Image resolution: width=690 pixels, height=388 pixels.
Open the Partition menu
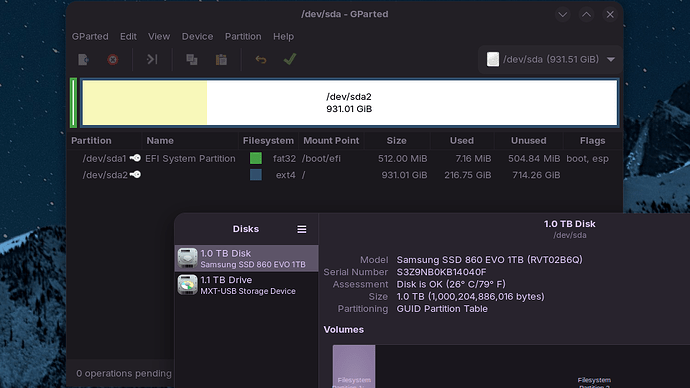(x=243, y=37)
